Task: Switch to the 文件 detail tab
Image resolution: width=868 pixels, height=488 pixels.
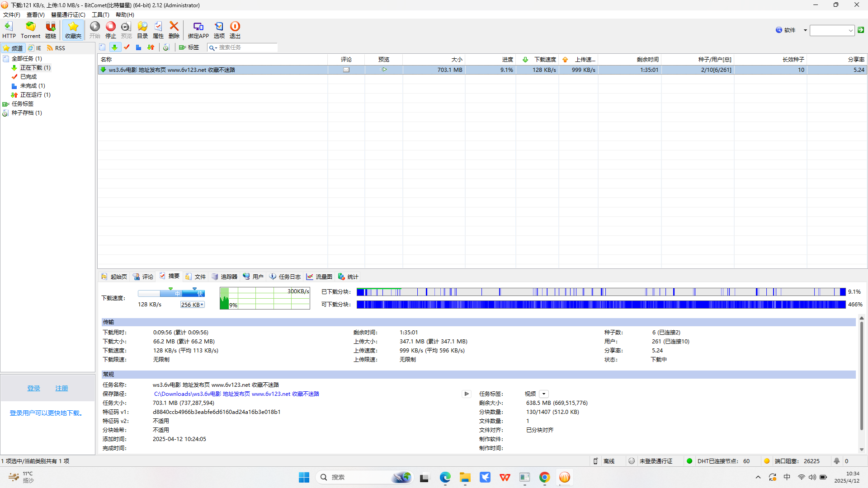Action: (x=196, y=277)
